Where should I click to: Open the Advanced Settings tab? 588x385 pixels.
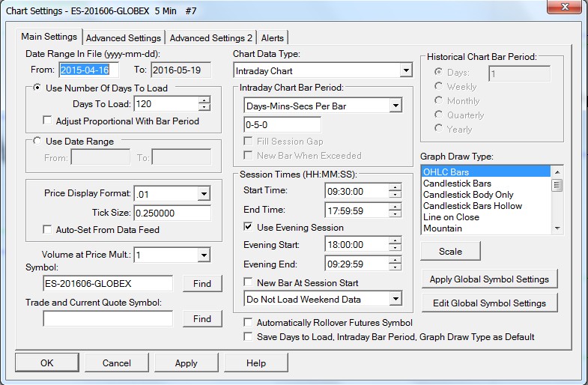pos(124,38)
